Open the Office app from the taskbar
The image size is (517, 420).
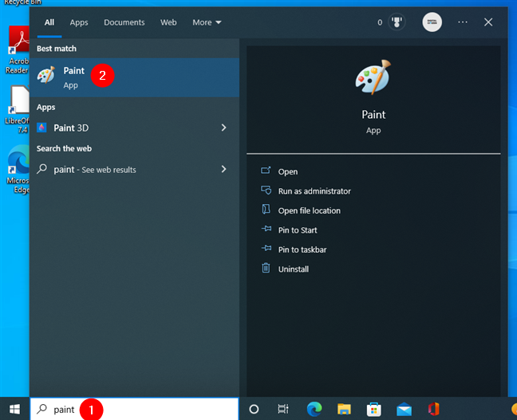click(433, 409)
